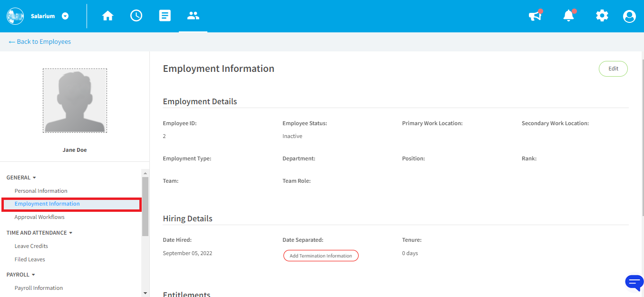Click the Inactive employee status value
Screen dimensions: 644x297
pos(293,136)
